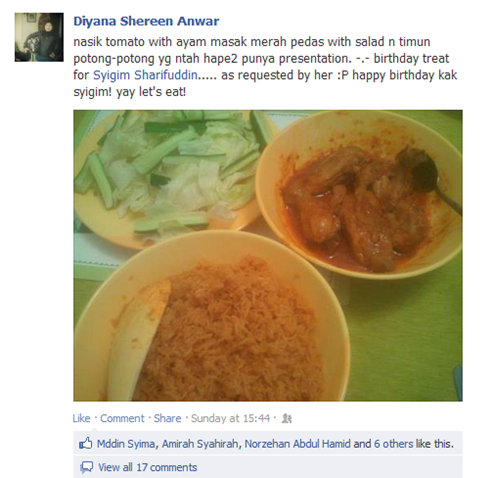Like this post
The height and width of the screenshot is (478, 492).
[x=81, y=418]
